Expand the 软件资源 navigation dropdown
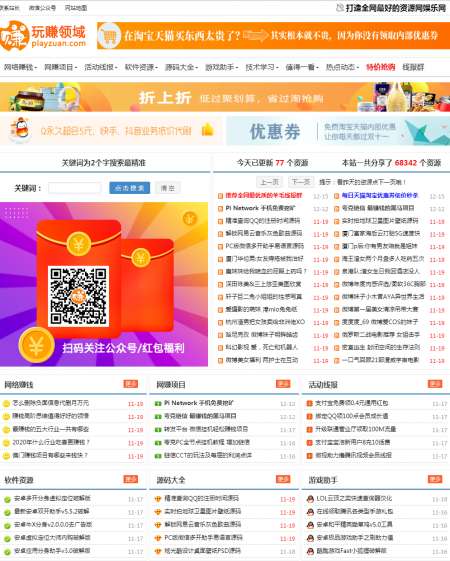 (141, 67)
